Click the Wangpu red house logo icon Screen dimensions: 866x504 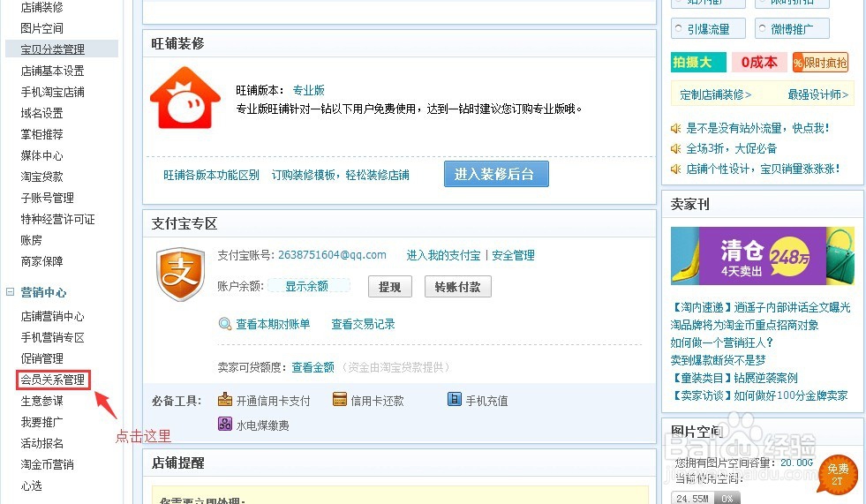[185, 98]
